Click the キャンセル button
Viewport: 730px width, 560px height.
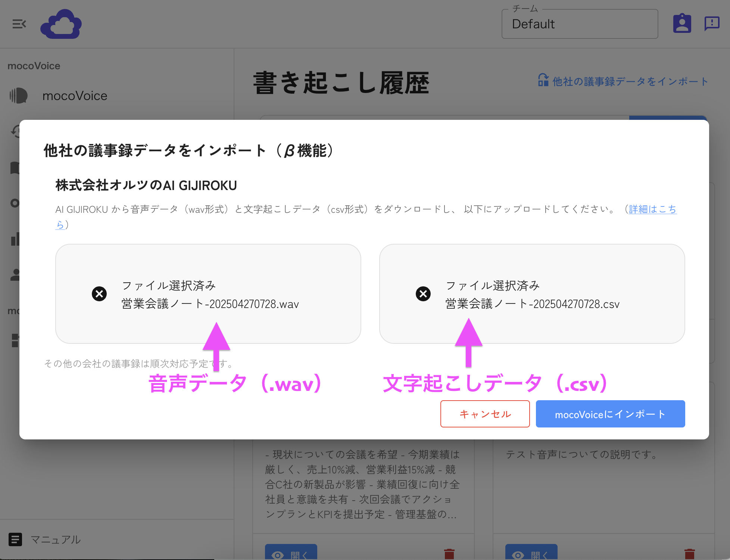pyautogui.click(x=485, y=414)
